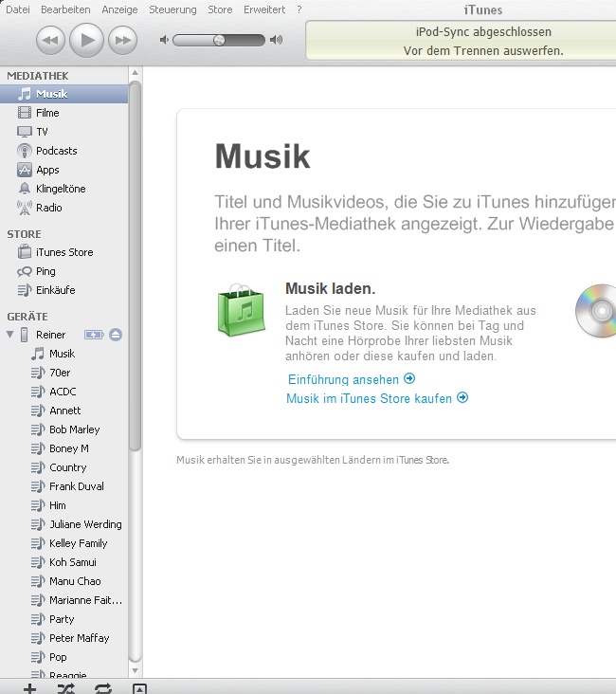Open the Boney M playlist

click(x=64, y=448)
